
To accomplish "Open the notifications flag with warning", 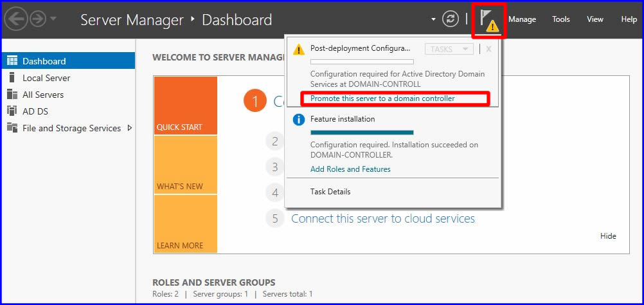I will coord(489,20).
